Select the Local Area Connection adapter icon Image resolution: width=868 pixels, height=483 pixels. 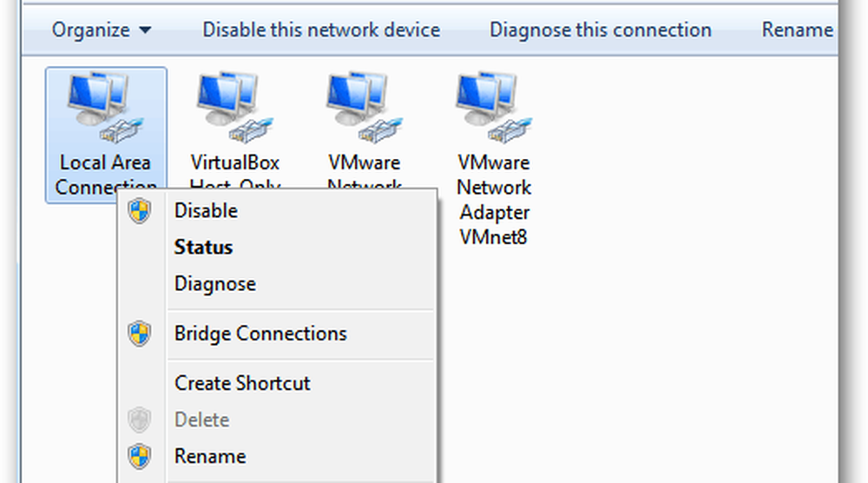click(105, 107)
